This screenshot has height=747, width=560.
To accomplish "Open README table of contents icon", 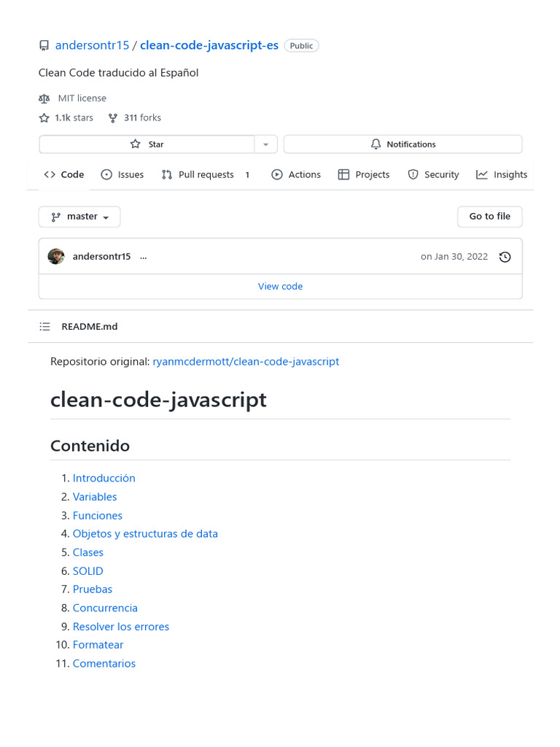I will (x=45, y=327).
